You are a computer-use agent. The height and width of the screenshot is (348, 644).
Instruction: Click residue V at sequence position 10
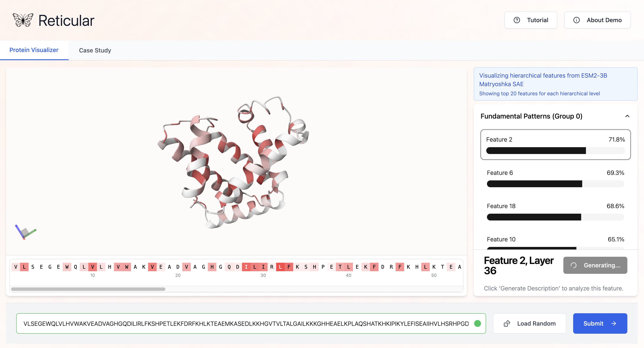[x=92, y=267]
